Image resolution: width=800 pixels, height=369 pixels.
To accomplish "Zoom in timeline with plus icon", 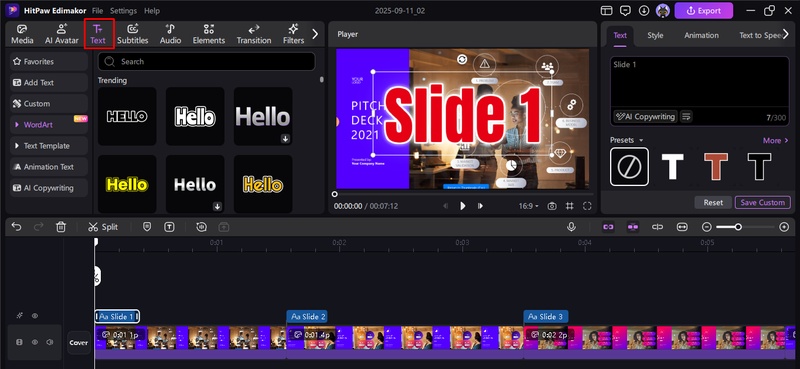I will (x=784, y=227).
